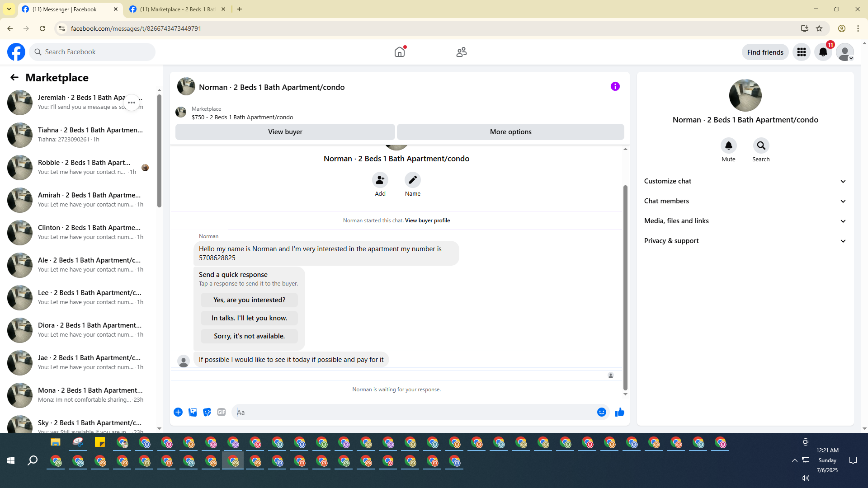Click the Add people icon

380,180
